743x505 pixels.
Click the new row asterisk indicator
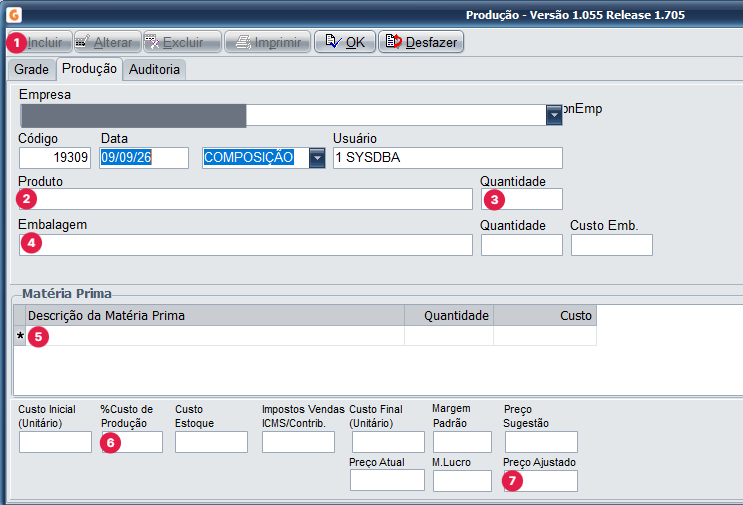click(19, 336)
